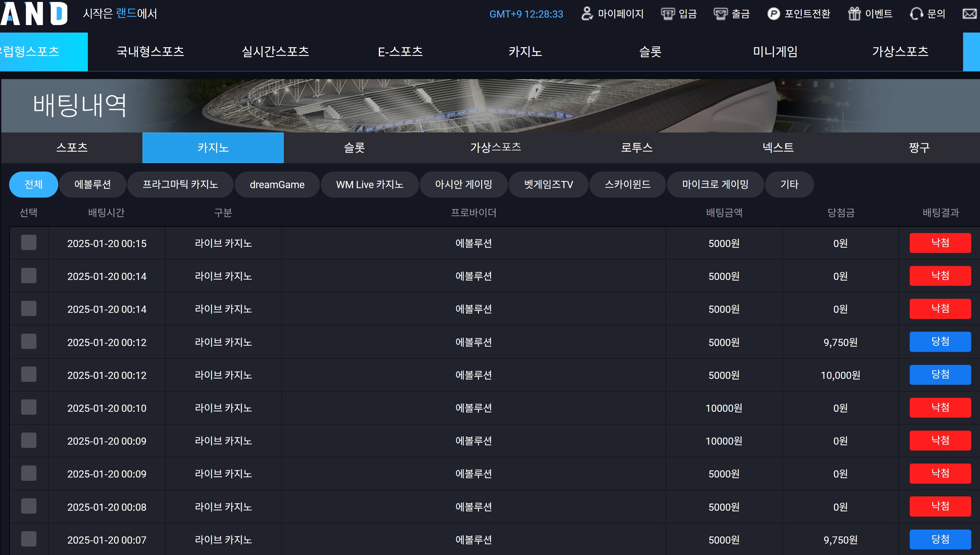Filter by WM Live 카지노
This screenshot has width=980, height=555.
pos(369,185)
